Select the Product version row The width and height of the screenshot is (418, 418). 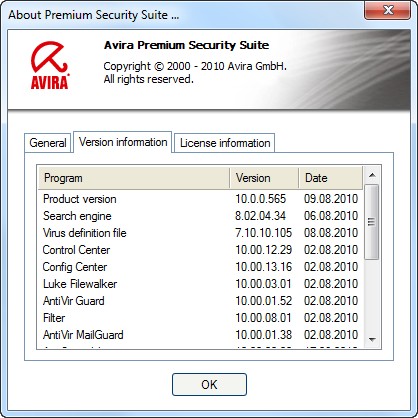(201, 199)
